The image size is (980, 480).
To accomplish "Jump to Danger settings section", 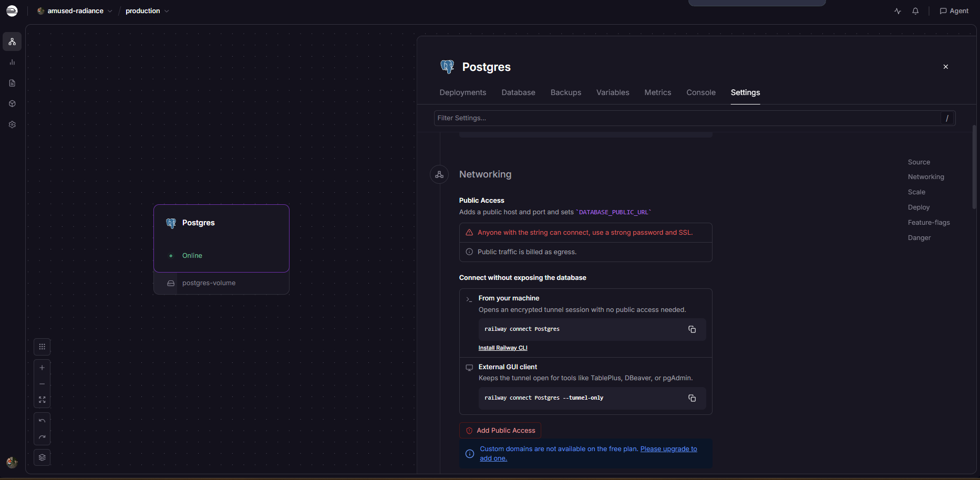I will [x=919, y=238].
